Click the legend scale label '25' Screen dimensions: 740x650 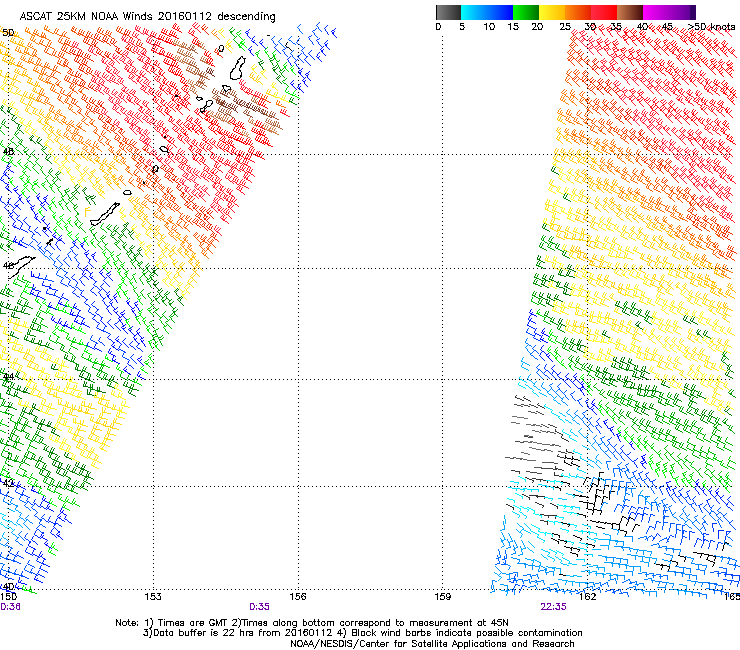(565, 27)
